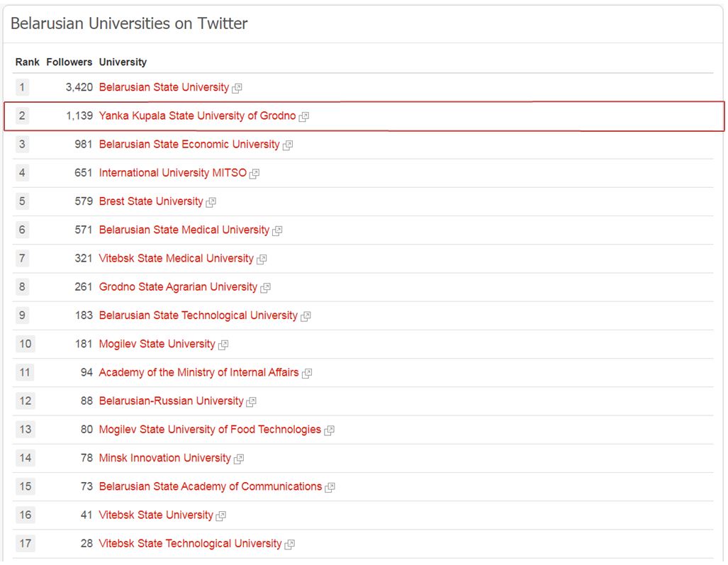The image size is (728, 565).
Task: Open external icon next to Grodno State Agrarian University
Action: pos(265,288)
